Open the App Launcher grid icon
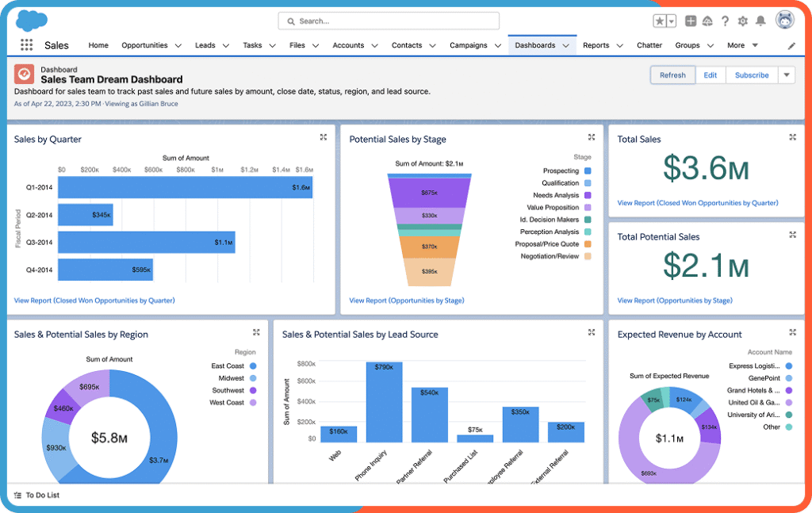Viewport: 812px width, 513px height. click(27, 45)
